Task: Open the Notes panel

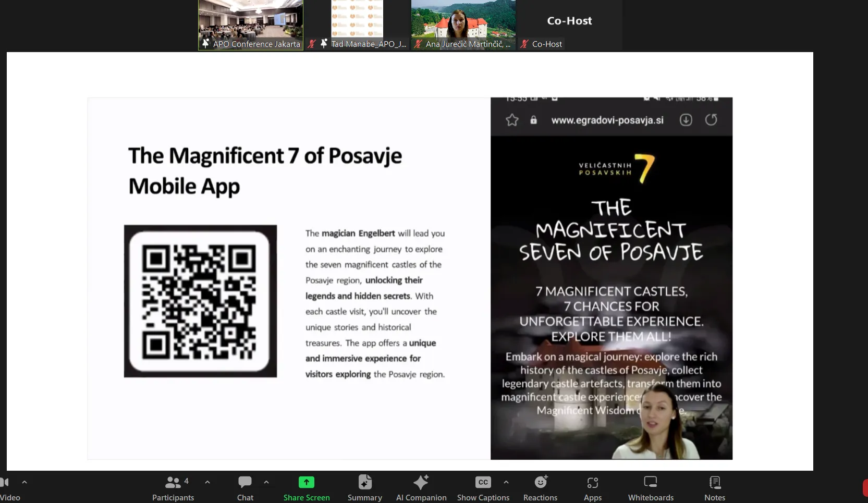Action: [x=715, y=488]
